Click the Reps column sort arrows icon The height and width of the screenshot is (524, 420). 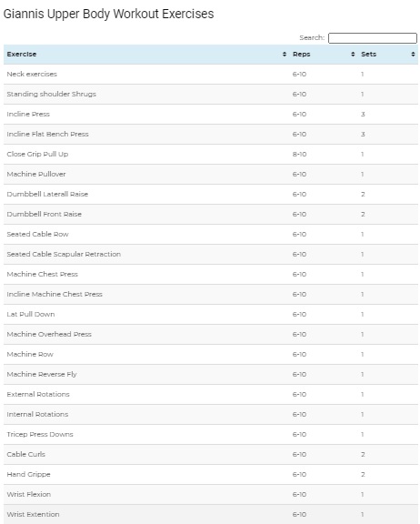353,55
